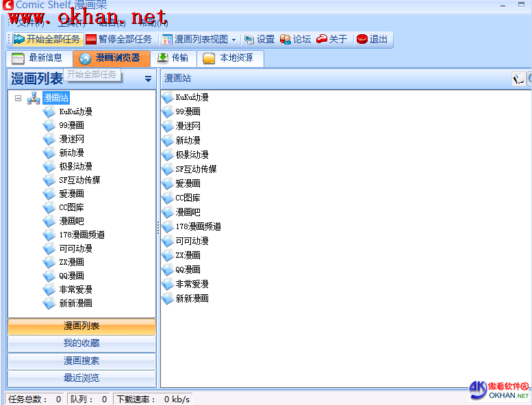Click ZX漫画 icon in the right list
The height and width of the screenshot is (405, 532).
coord(167,255)
